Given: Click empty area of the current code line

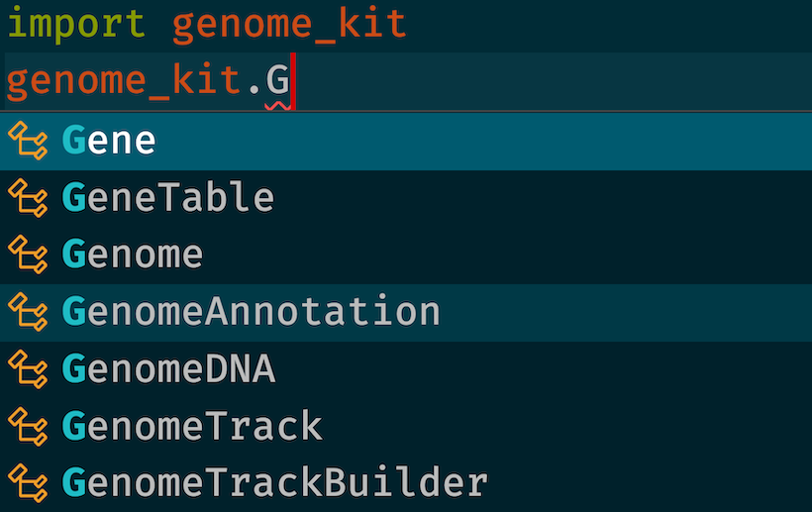Looking at the screenshot, I should click(x=552, y=81).
